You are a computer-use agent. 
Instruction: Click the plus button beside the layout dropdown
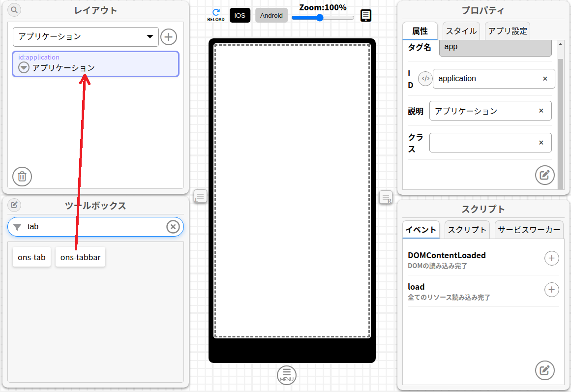(169, 37)
